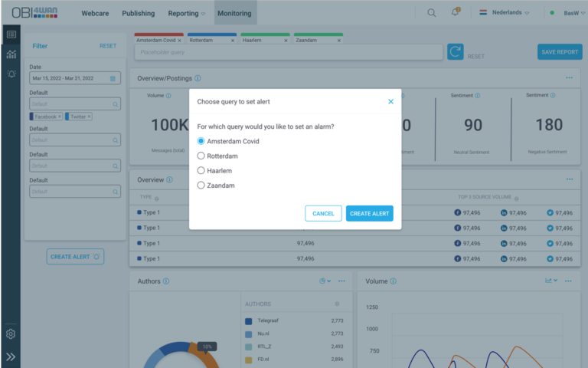Select the Haarlem query tab
The image size is (588, 368).
click(x=252, y=40)
